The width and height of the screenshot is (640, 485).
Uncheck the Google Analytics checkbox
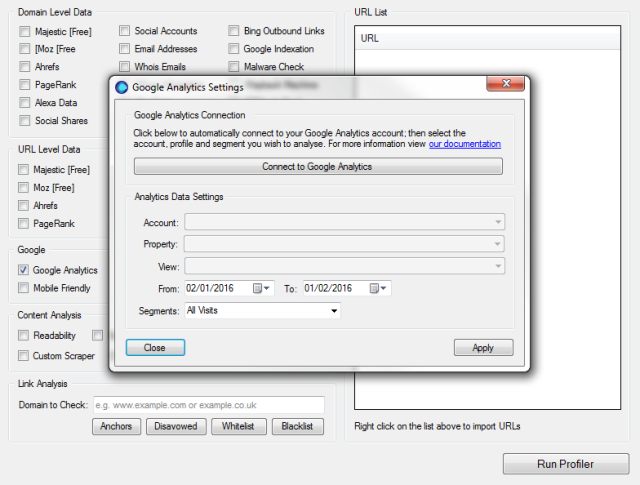pos(24,270)
